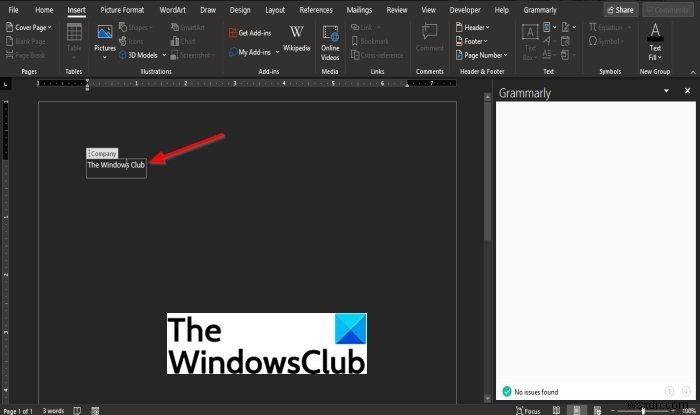This screenshot has height=415, width=700.
Task: Switch to the Mailings tab
Action: coord(359,10)
